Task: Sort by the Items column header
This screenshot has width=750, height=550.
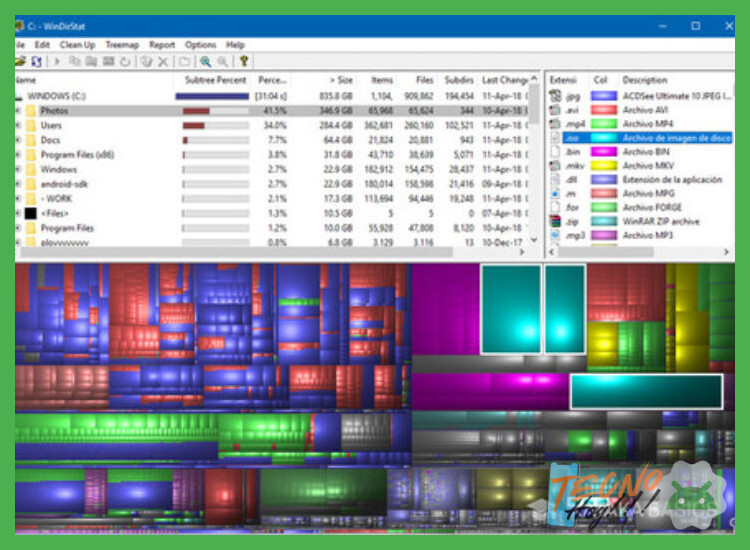Action: [x=382, y=80]
